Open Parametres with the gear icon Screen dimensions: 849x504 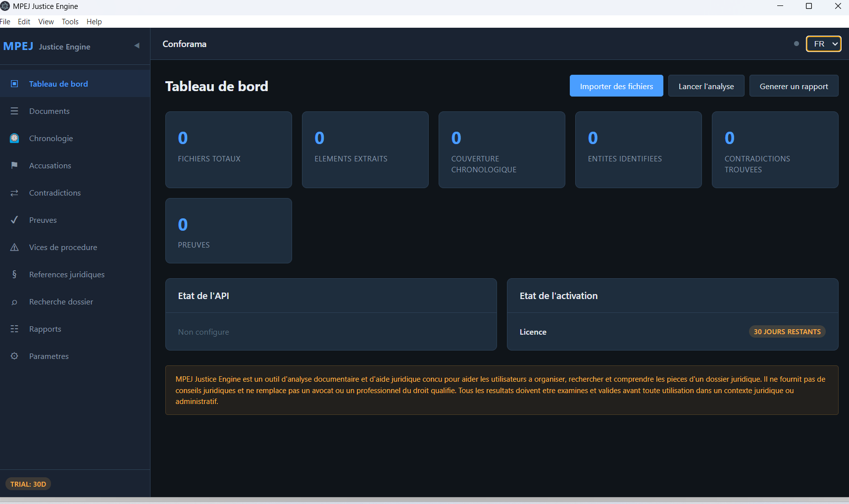pos(14,356)
